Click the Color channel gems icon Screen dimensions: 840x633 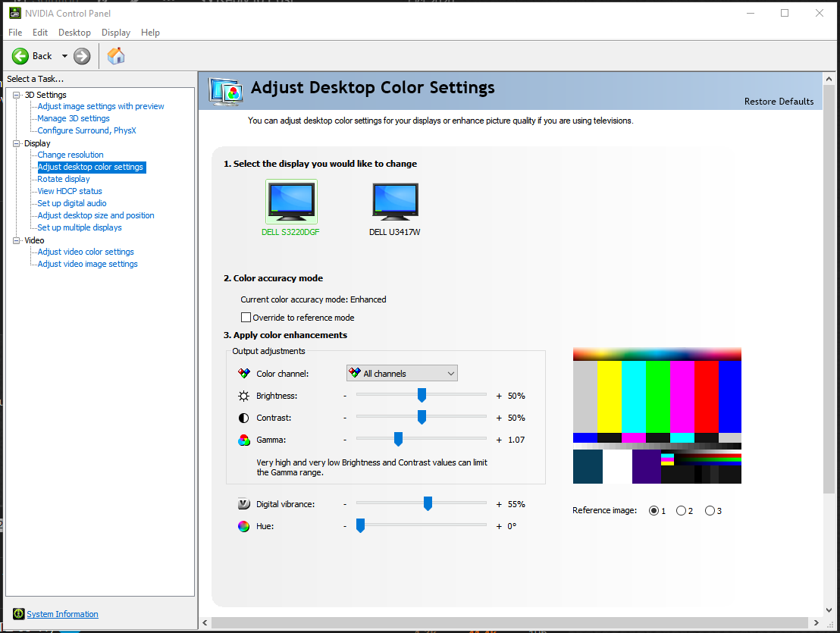tap(244, 373)
